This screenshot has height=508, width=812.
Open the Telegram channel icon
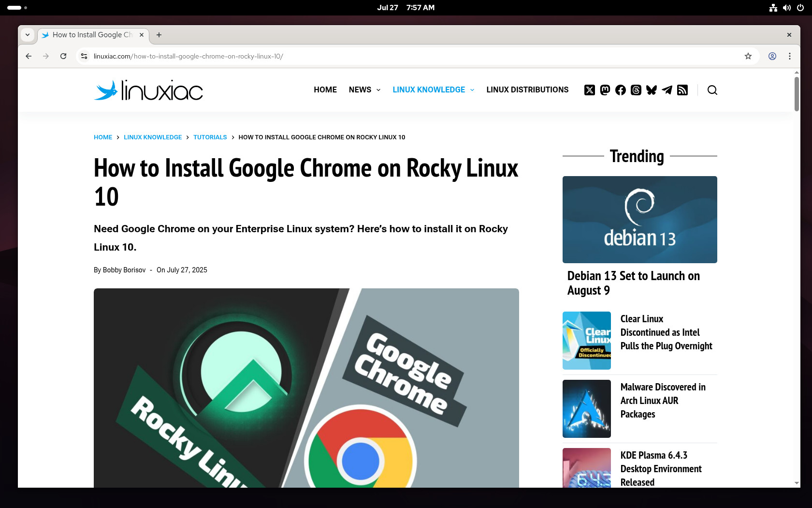point(667,90)
